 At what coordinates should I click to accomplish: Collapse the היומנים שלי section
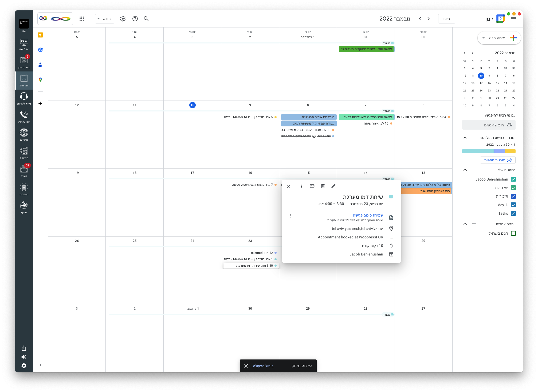(x=465, y=170)
